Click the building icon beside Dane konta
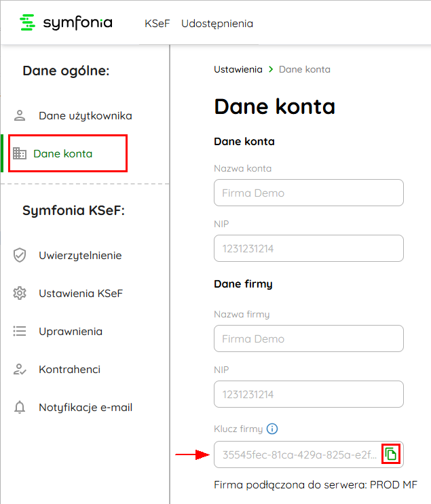Viewport: 431px width, 504px height. tap(20, 153)
